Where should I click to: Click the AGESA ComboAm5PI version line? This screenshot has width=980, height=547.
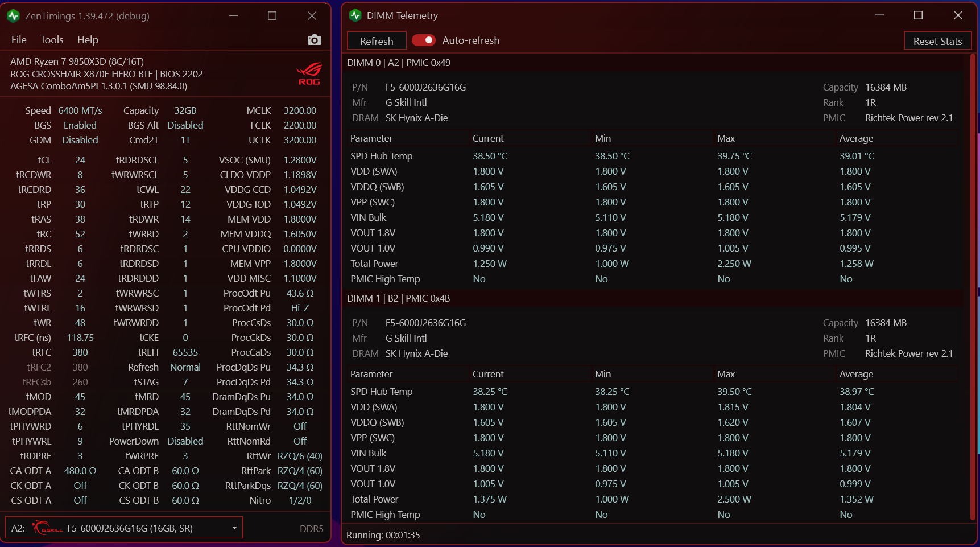click(x=98, y=86)
